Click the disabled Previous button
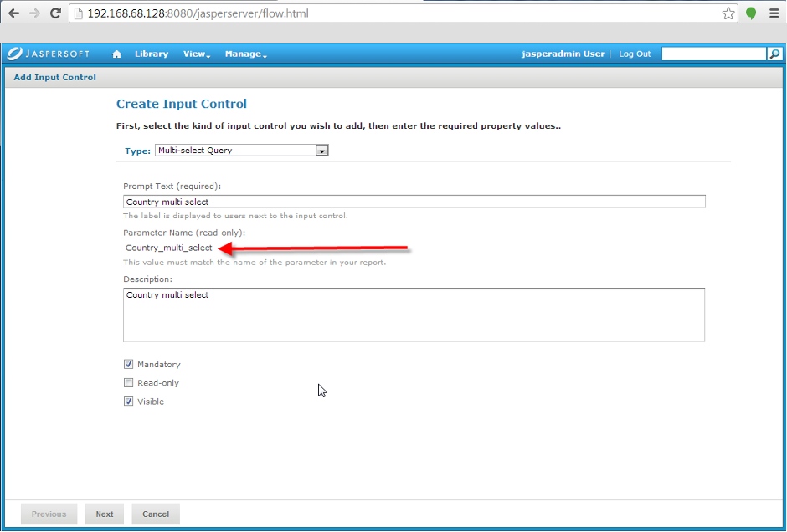Screen dimensions: 787x532 pos(49,514)
